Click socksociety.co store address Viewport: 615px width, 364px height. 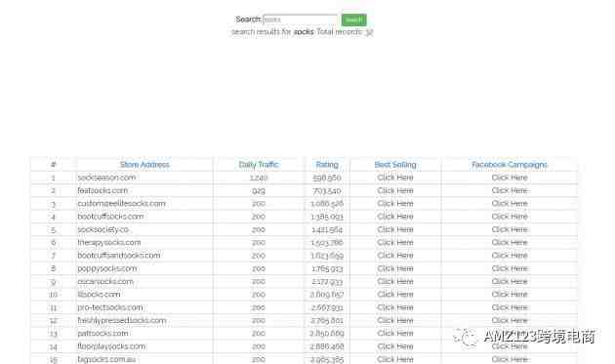pos(102,229)
